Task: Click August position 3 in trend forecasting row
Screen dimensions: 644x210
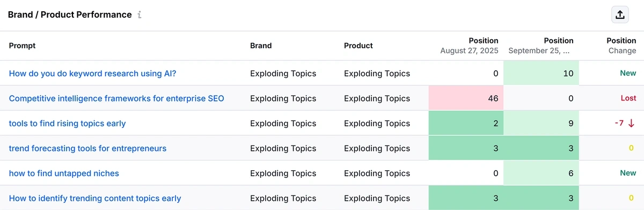Action: (x=466, y=148)
